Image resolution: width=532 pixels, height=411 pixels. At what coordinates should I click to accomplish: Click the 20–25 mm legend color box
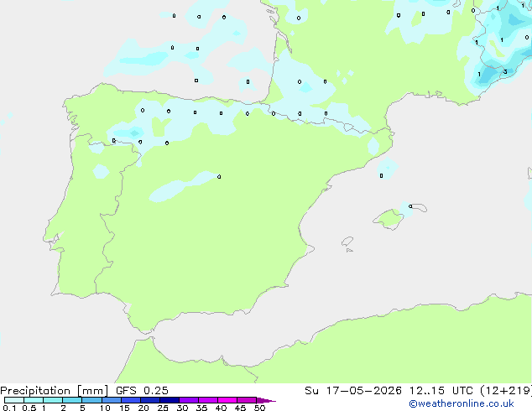coord(149,400)
